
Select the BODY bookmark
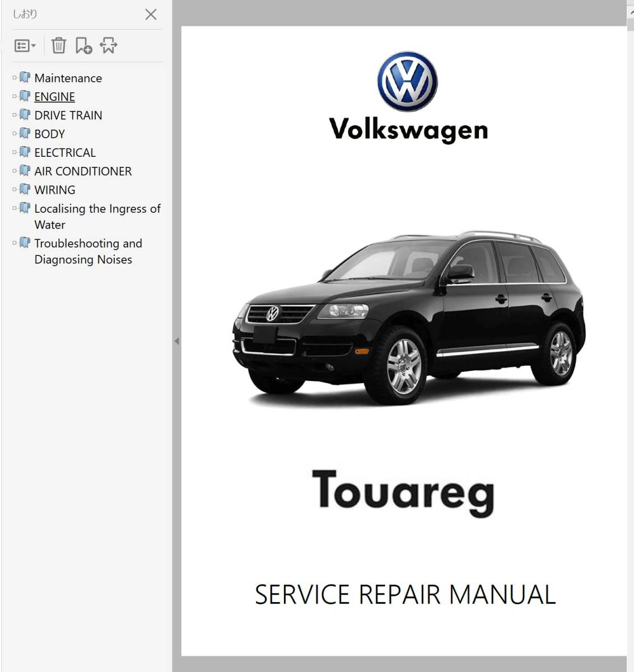(x=49, y=134)
